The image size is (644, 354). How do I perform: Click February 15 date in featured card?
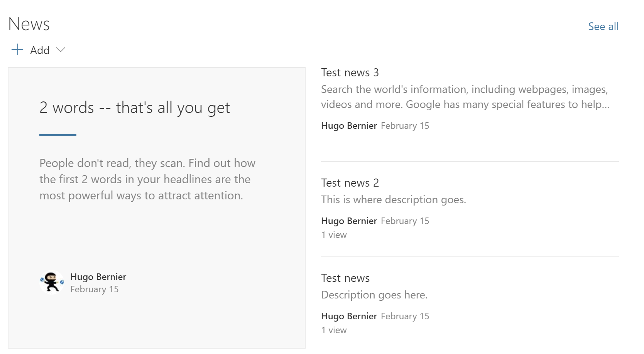point(95,289)
